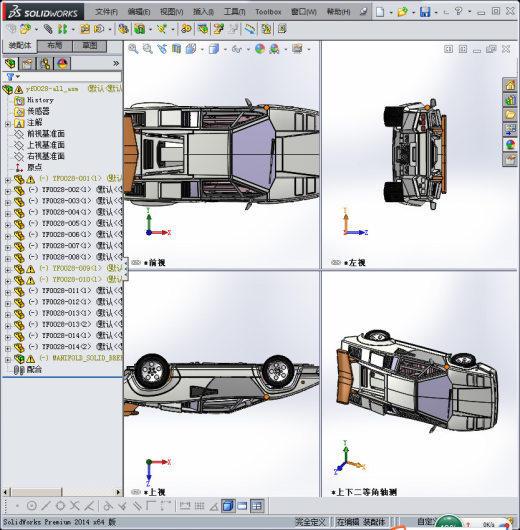Open the 工具(T) menu
Image resolution: width=520 pixels, height=530 pixels.
click(234, 12)
